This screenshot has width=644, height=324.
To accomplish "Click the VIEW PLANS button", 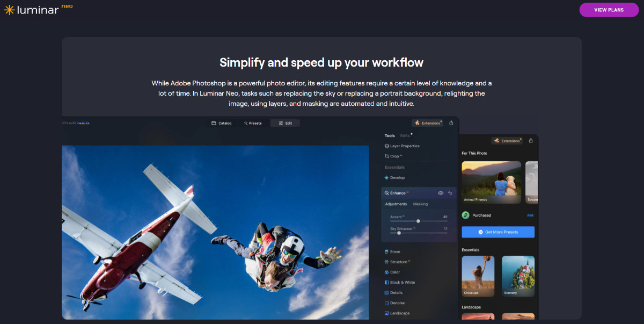I will pyautogui.click(x=609, y=10).
